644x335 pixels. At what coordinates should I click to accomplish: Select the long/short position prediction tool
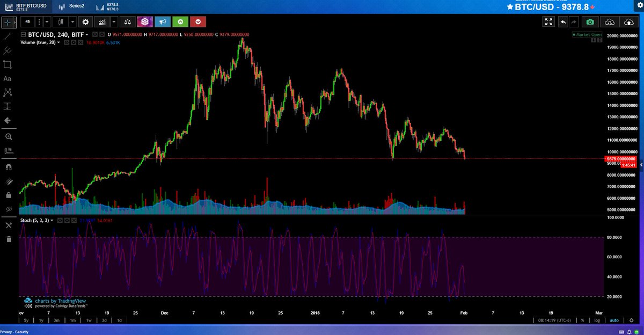point(8,106)
